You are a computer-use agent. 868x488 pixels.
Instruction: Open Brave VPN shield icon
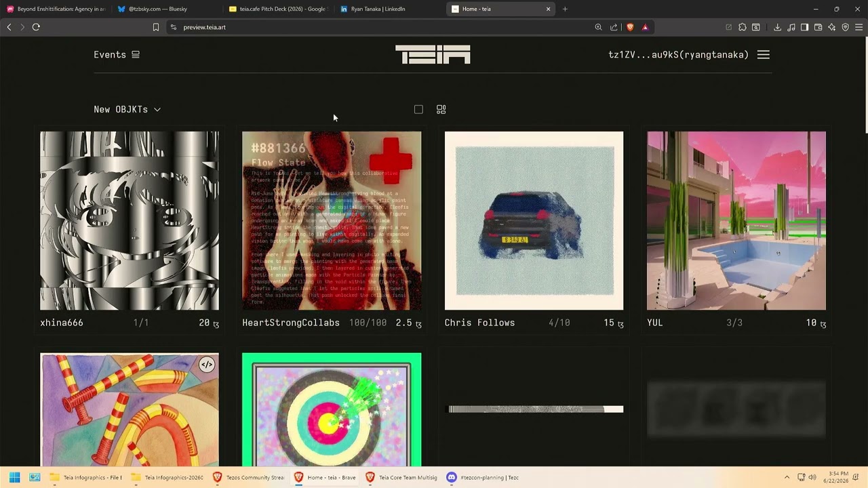846,27
